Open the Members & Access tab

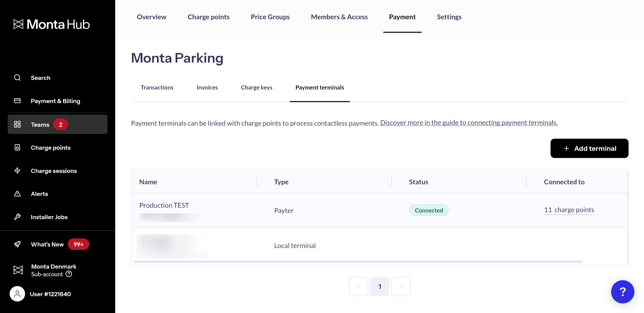coord(339,17)
